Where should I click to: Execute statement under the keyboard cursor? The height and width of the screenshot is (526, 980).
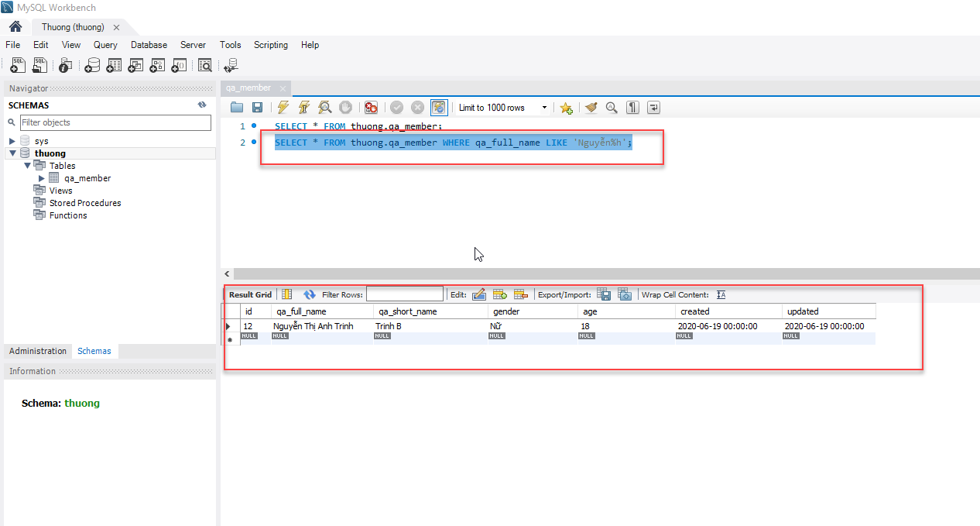[304, 108]
